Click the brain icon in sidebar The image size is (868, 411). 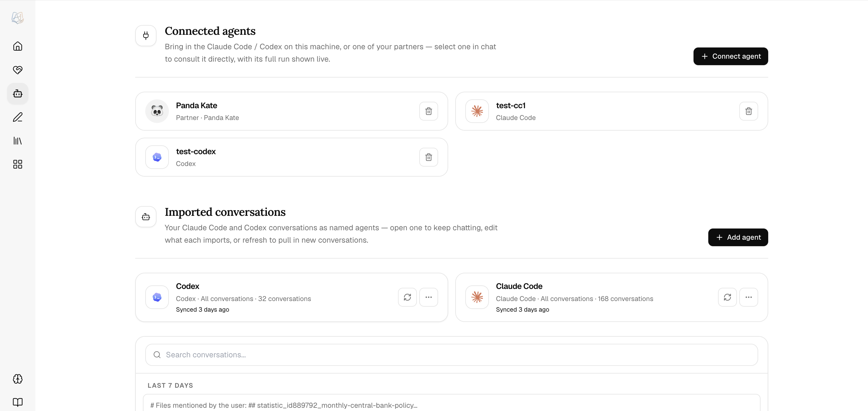click(17, 379)
